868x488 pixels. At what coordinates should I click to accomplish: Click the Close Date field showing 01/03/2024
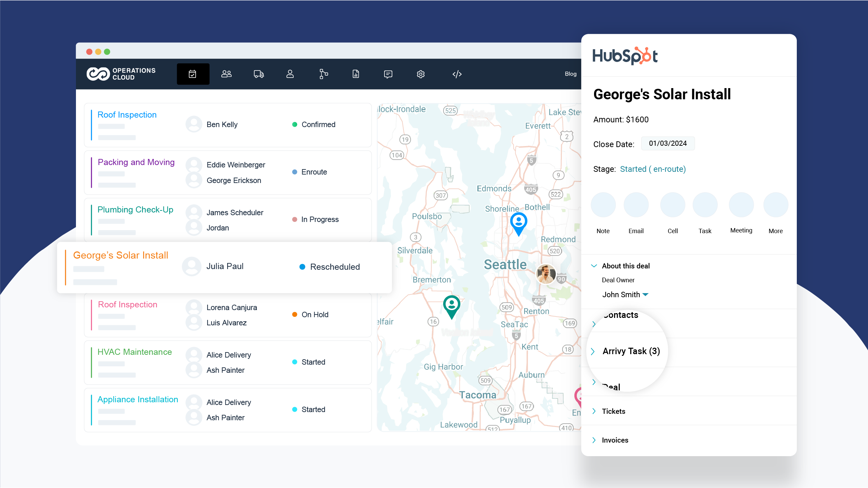[x=667, y=143]
